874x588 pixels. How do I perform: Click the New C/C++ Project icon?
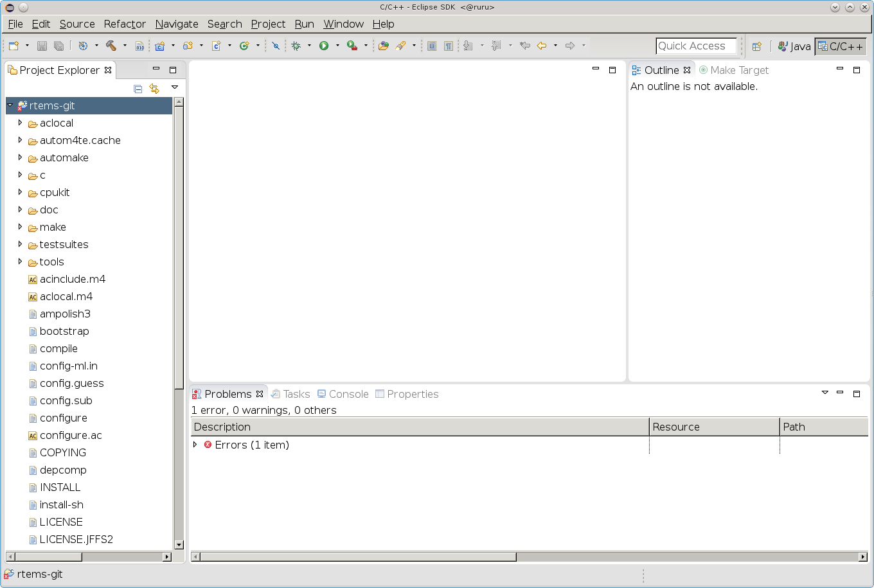point(159,46)
